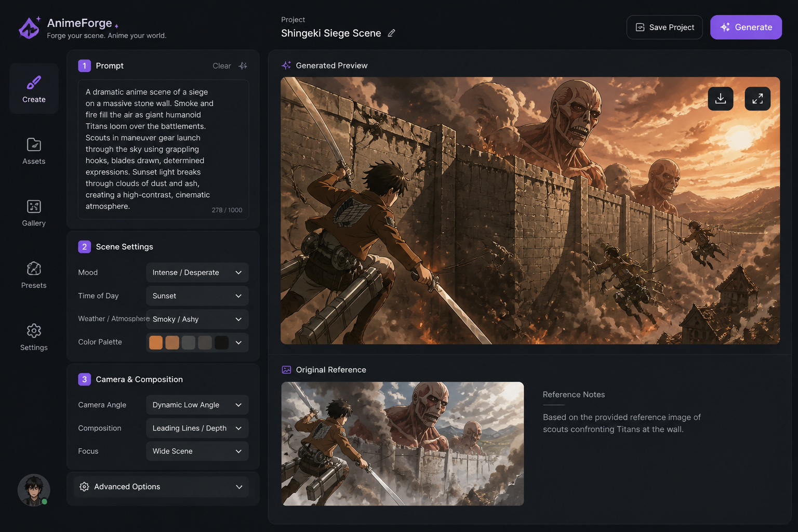Viewport: 798px width, 532px height.
Task: Click the tagline Forge your scene text
Action: (x=107, y=36)
